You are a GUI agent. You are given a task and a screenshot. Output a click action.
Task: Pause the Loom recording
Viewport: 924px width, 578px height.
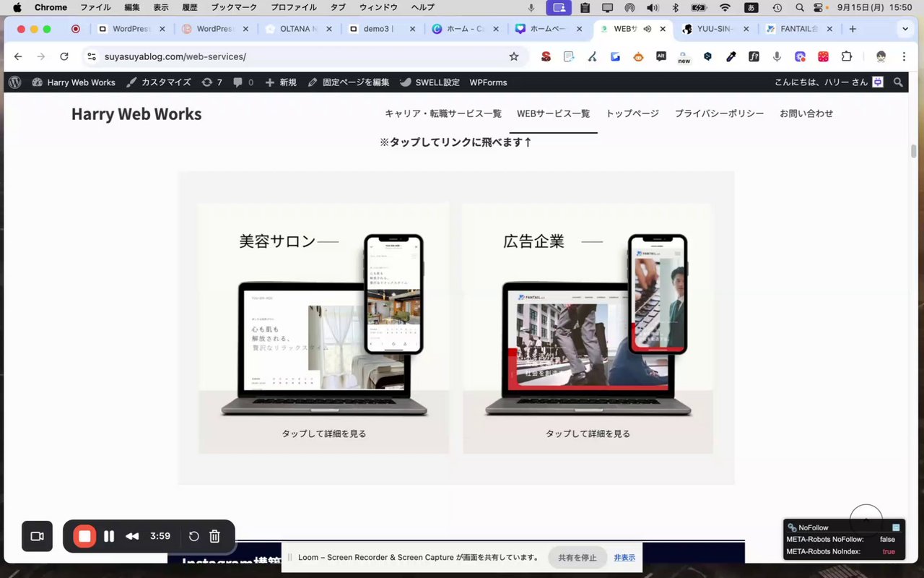[109, 536]
